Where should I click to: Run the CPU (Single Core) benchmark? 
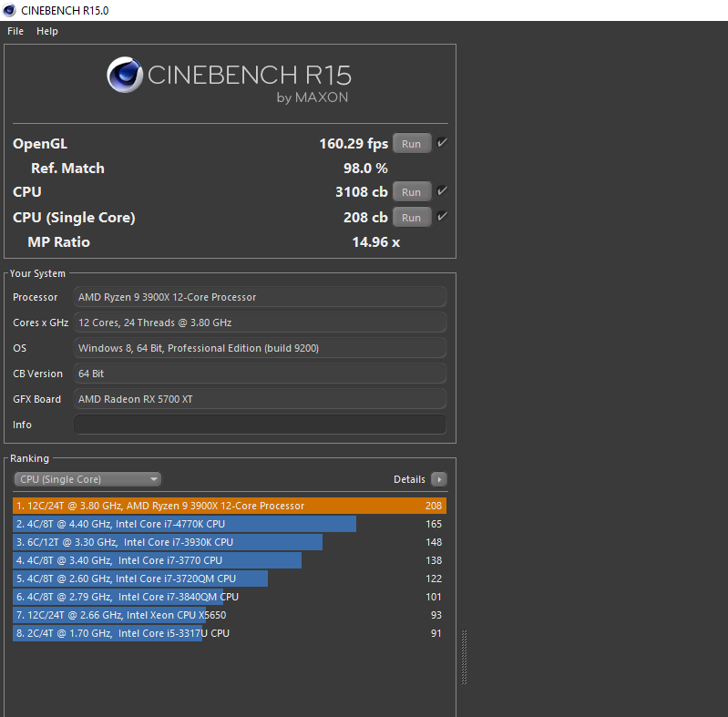pos(411,218)
